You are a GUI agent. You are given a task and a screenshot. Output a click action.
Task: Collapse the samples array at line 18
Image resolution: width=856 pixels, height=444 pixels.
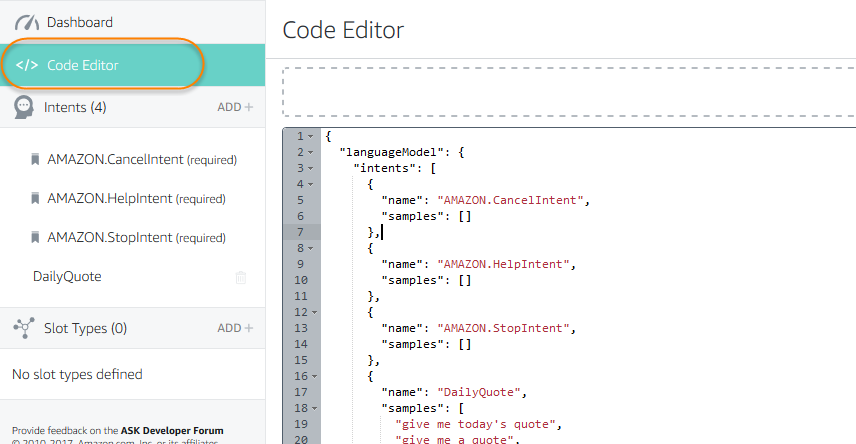point(311,408)
